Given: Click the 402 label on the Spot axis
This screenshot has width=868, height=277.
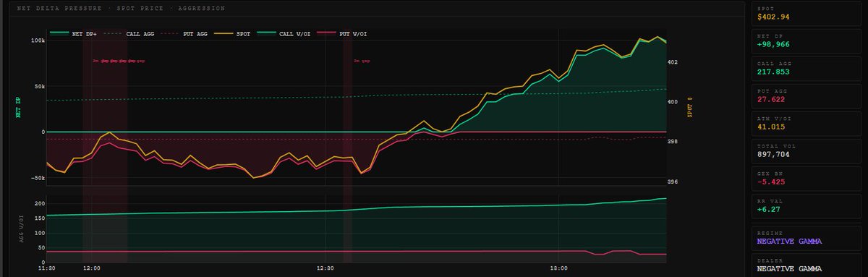Looking at the screenshot, I should point(673,62).
